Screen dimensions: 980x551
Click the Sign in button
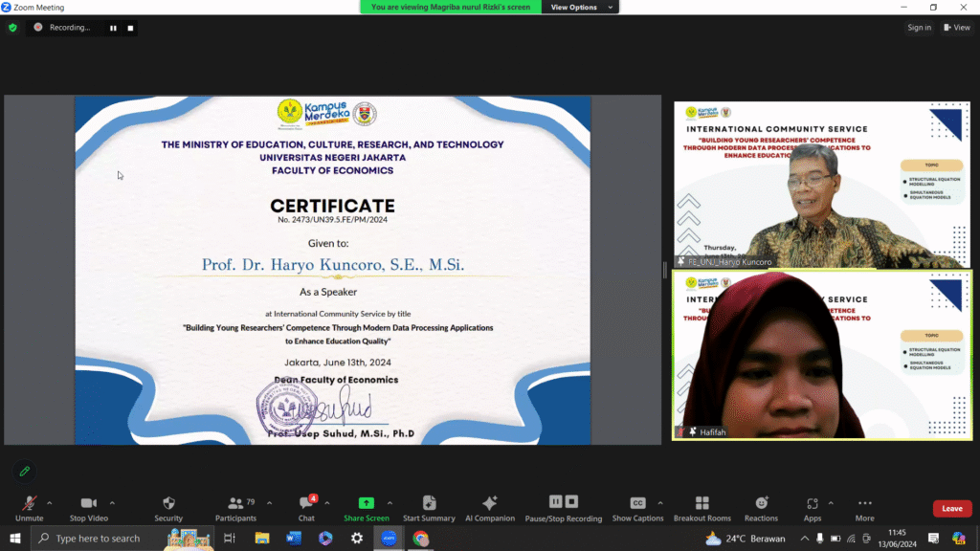(x=919, y=28)
